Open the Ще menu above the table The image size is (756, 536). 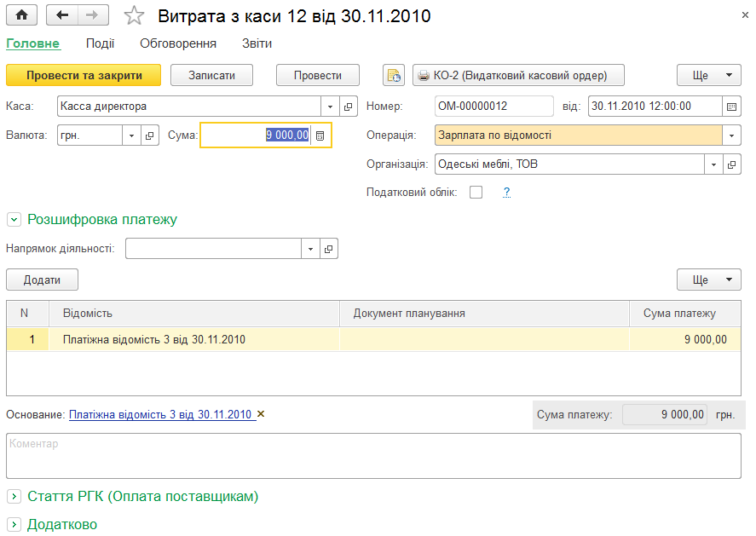point(709,280)
